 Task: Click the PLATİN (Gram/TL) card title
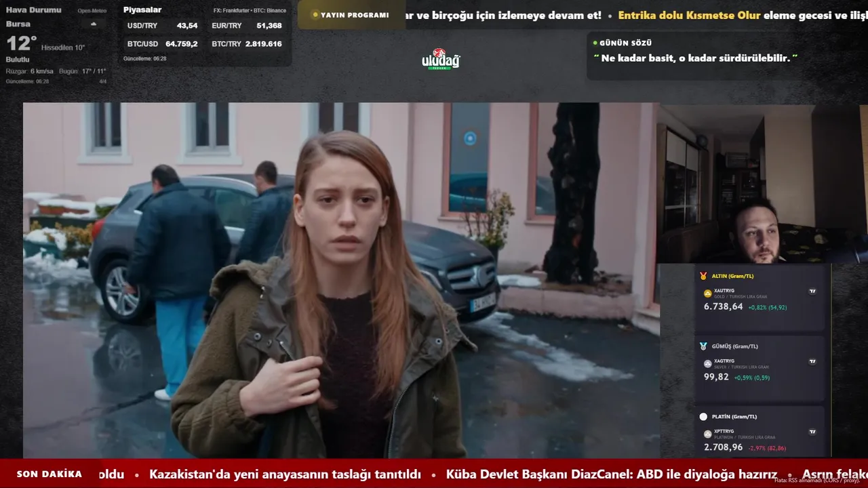734,417
